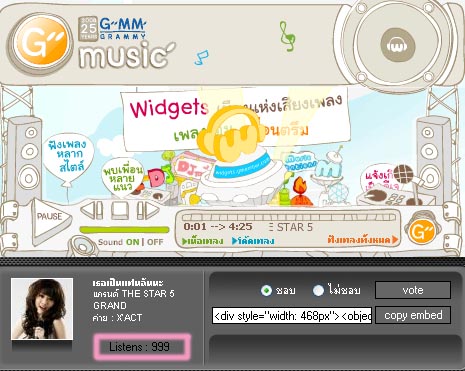
Task: Turn sound ON
Action: pyautogui.click(x=132, y=242)
